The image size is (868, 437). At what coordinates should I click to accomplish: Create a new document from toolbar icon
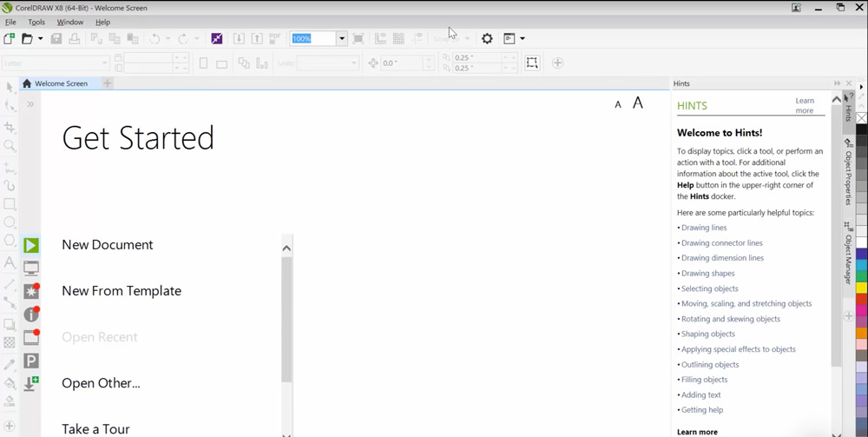[9, 39]
